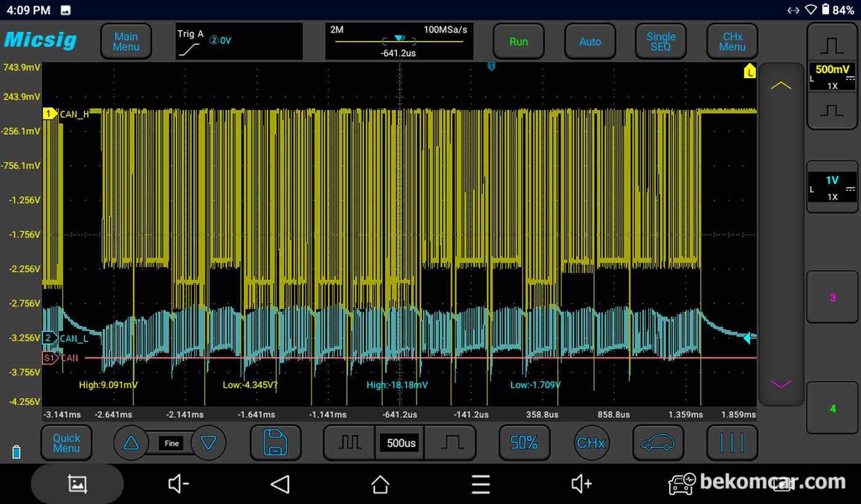Toggle channel 4 on
861x504 pixels.
[832, 408]
